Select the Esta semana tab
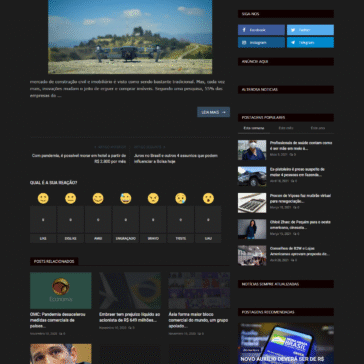364x364 pixels. click(254, 128)
